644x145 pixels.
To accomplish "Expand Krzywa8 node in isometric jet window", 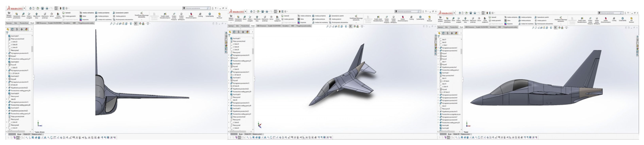I will coord(229,66).
